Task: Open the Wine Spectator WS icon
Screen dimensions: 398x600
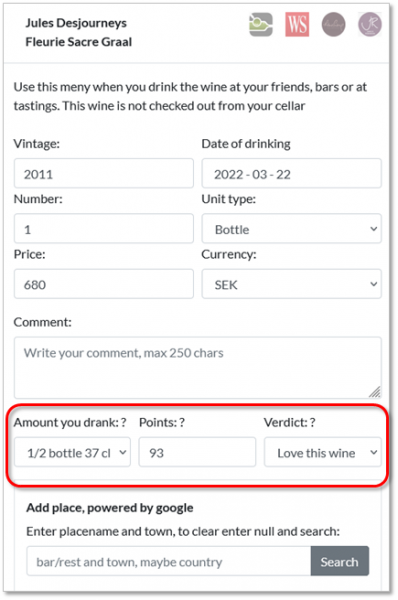Action: click(x=297, y=24)
